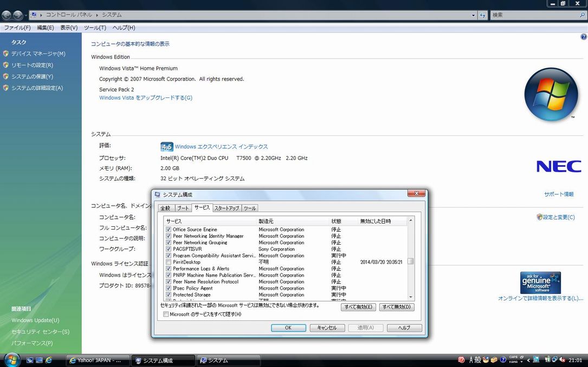Check 'Microsoft のサービスをすべて隠す' checkbox
The width and height of the screenshot is (588, 367).
pyautogui.click(x=166, y=314)
